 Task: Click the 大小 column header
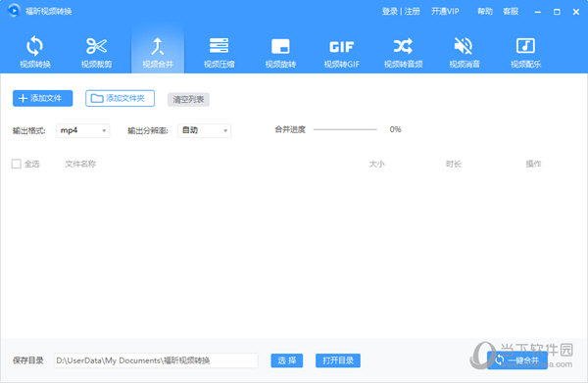click(x=376, y=164)
